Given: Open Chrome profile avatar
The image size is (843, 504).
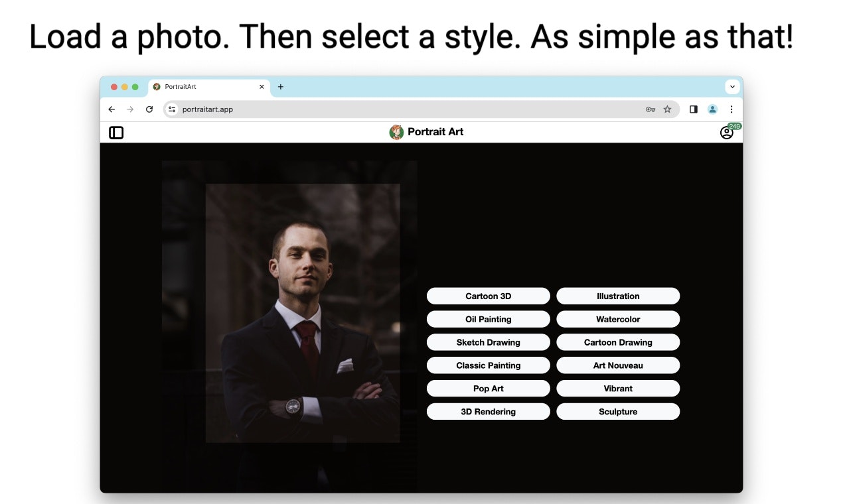Looking at the screenshot, I should (712, 109).
